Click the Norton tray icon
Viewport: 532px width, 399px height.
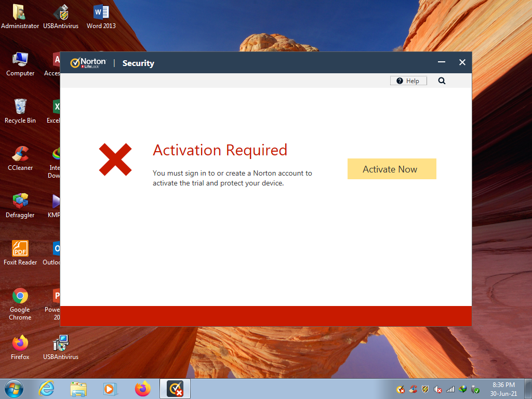point(401,390)
